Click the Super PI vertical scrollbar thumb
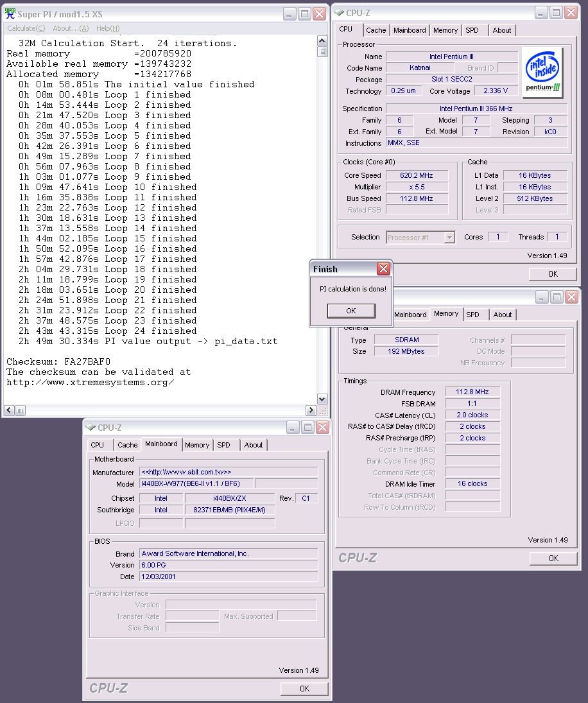The image size is (588, 703). [x=322, y=51]
